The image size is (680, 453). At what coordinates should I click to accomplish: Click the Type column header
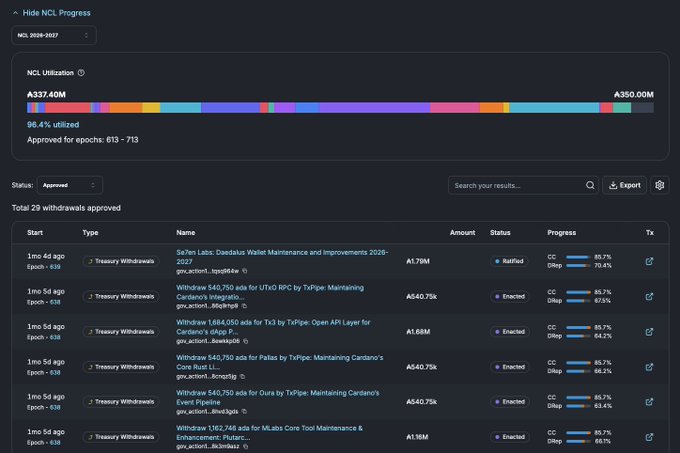(90, 233)
